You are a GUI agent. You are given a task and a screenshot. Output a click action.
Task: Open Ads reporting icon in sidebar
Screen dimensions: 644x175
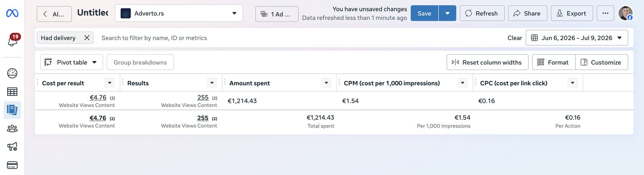(x=12, y=110)
